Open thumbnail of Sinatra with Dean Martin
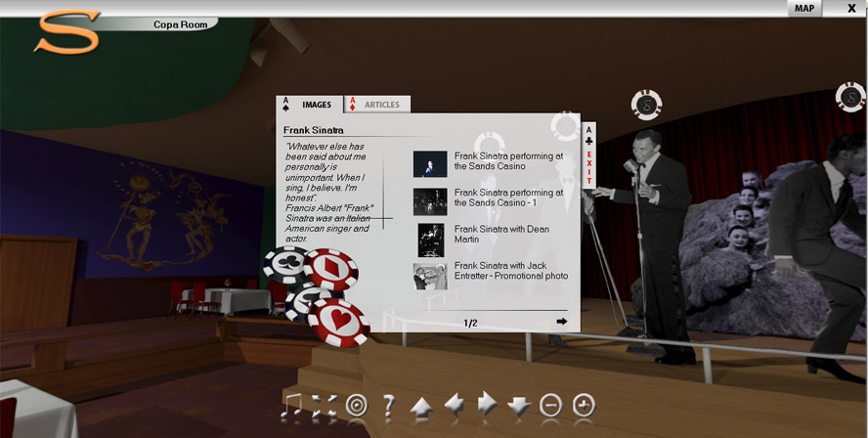This screenshot has width=868, height=438. click(x=431, y=240)
